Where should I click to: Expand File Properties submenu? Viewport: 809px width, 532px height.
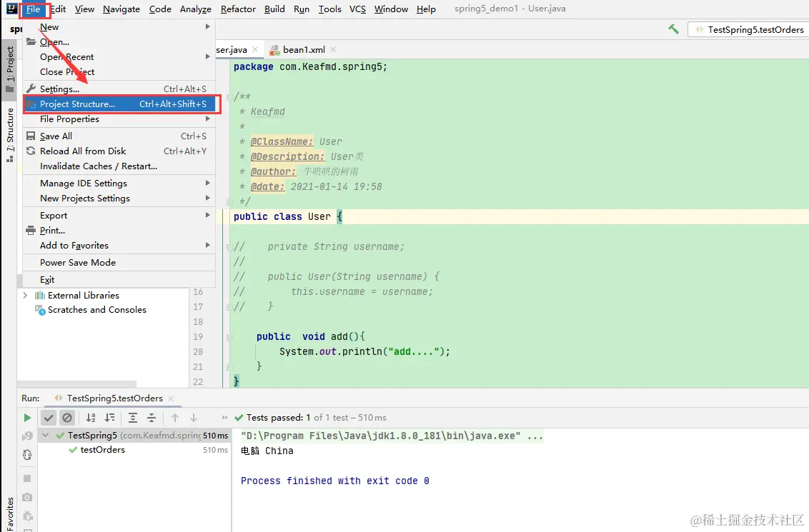pyautogui.click(x=119, y=119)
